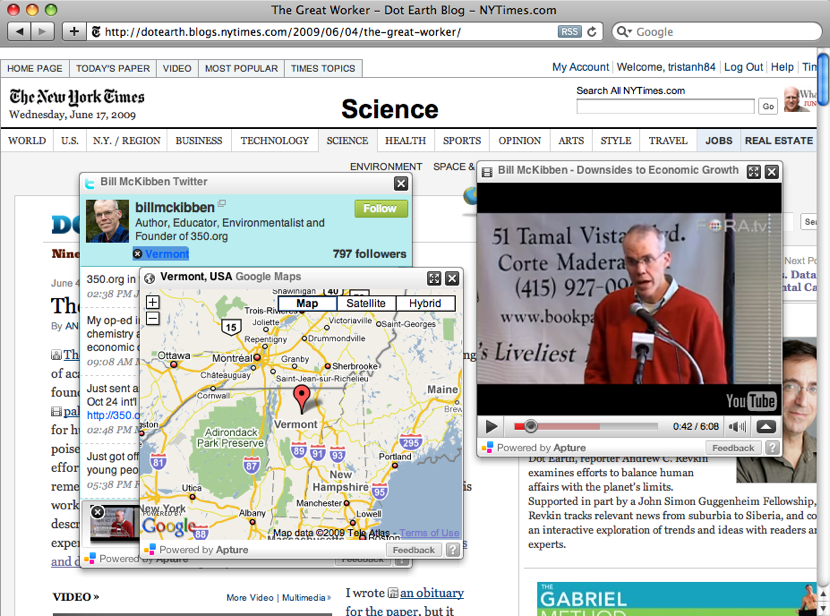Click Feedback in the maps popup
This screenshot has height=616, width=830.
click(413, 550)
